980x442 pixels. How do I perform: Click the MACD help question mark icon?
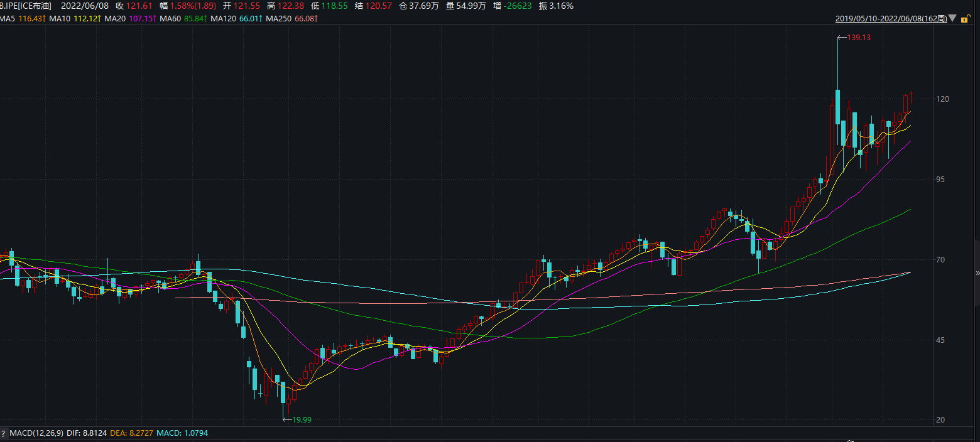(x=3, y=433)
